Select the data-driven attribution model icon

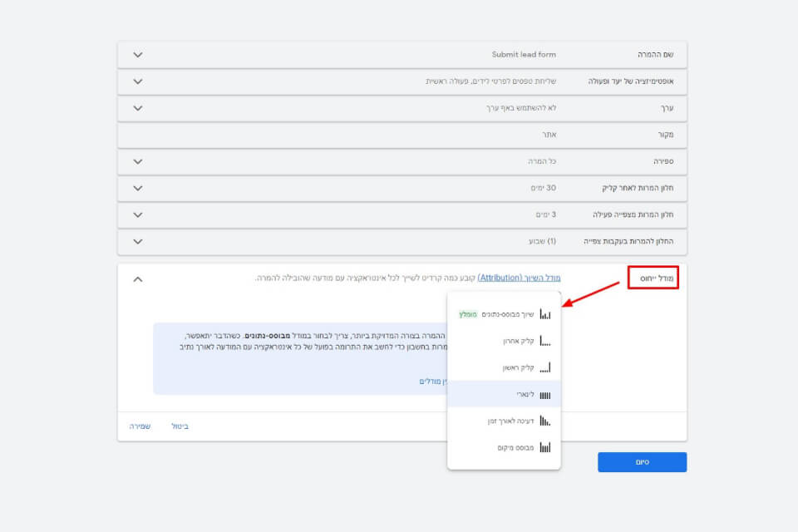(x=545, y=314)
